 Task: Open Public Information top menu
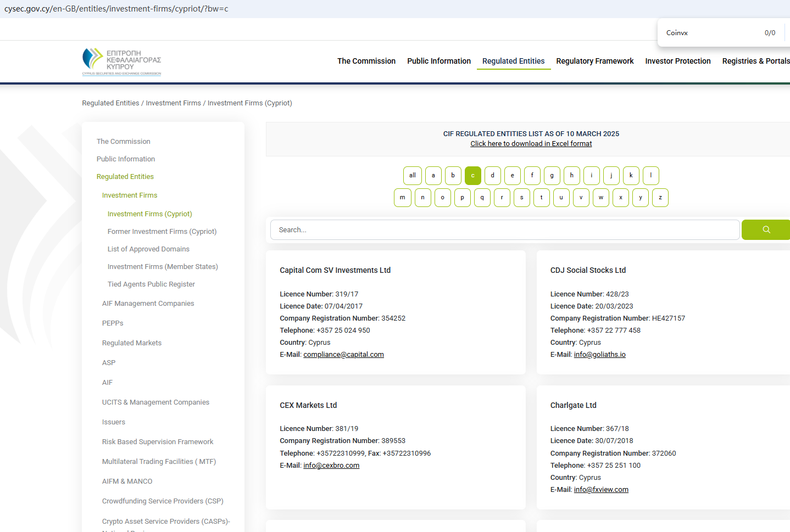click(439, 61)
